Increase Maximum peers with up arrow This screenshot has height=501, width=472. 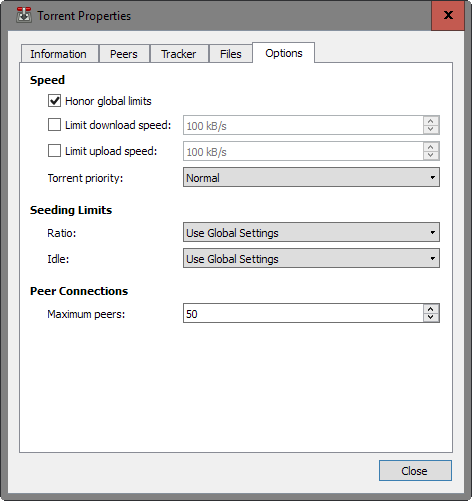431,309
